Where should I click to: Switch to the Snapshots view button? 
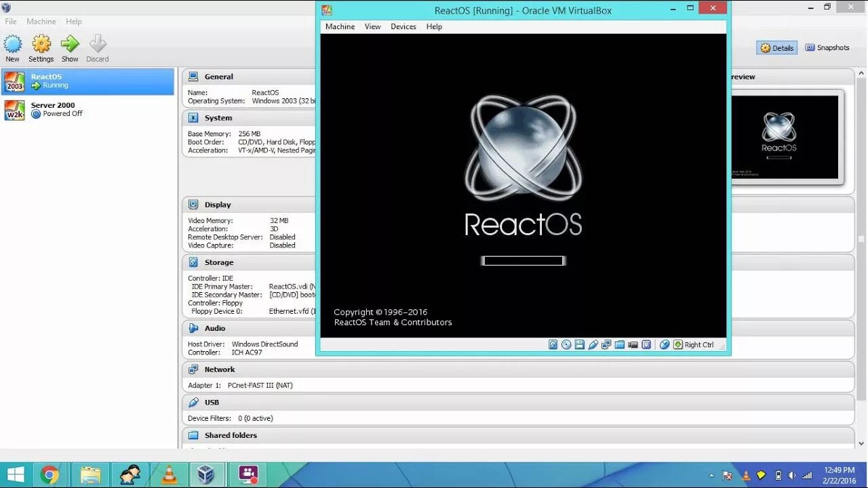point(827,47)
